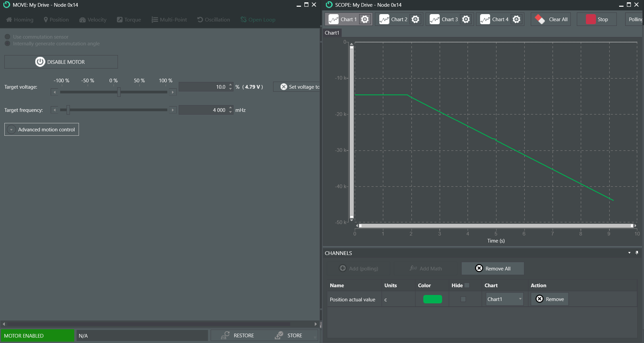Screen dimensions: 644x343
Task: Open Chart 2 settings gear
Action: click(x=416, y=19)
